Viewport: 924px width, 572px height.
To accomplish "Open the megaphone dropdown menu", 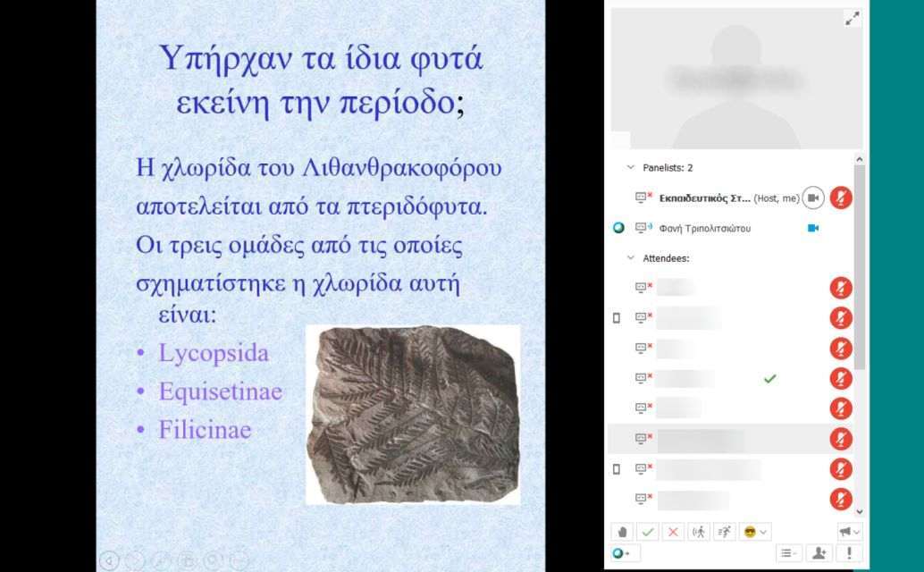I will tap(849, 532).
